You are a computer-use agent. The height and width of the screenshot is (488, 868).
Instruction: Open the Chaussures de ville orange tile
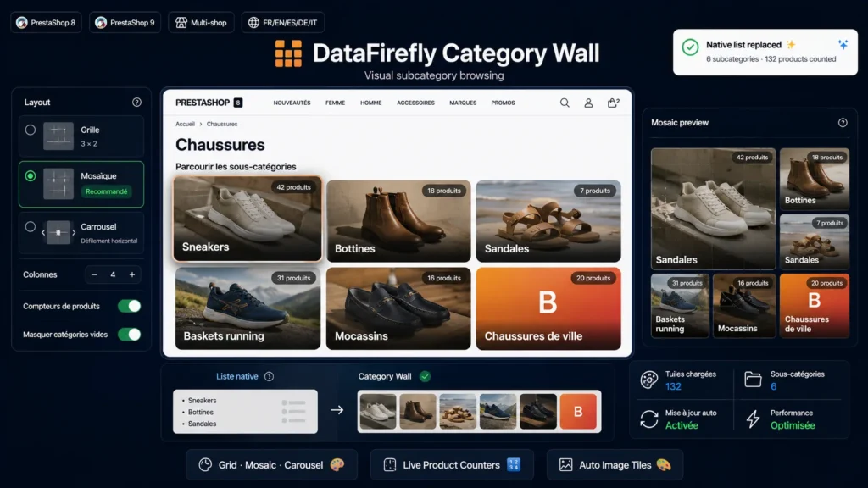548,308
